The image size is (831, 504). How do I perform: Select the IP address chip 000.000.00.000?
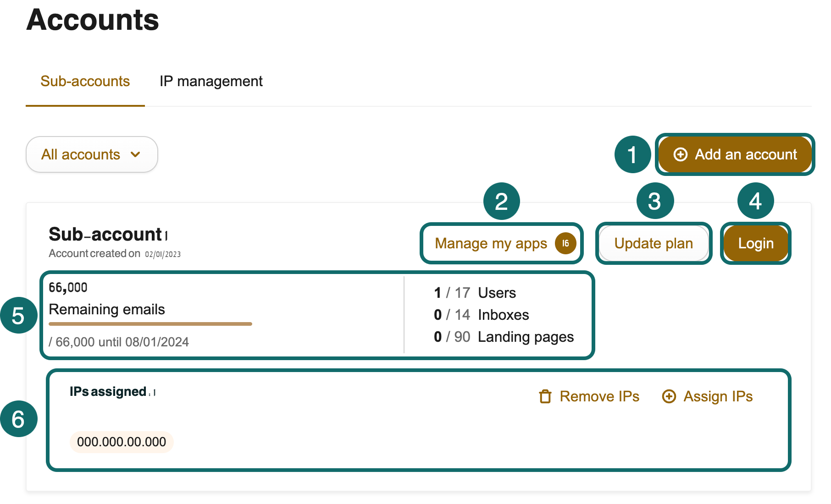(x=121, y=442)
